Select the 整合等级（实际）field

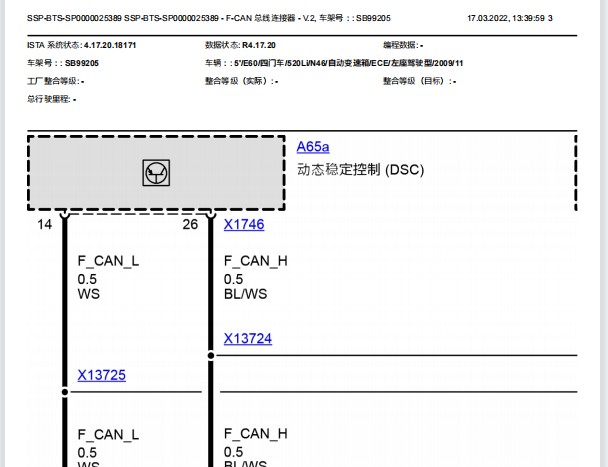pyautogui.click(x=241, y=81)
